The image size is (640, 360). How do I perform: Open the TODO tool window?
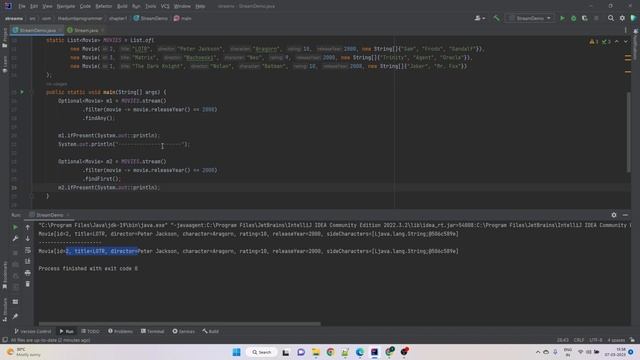[x=90, y=331]
